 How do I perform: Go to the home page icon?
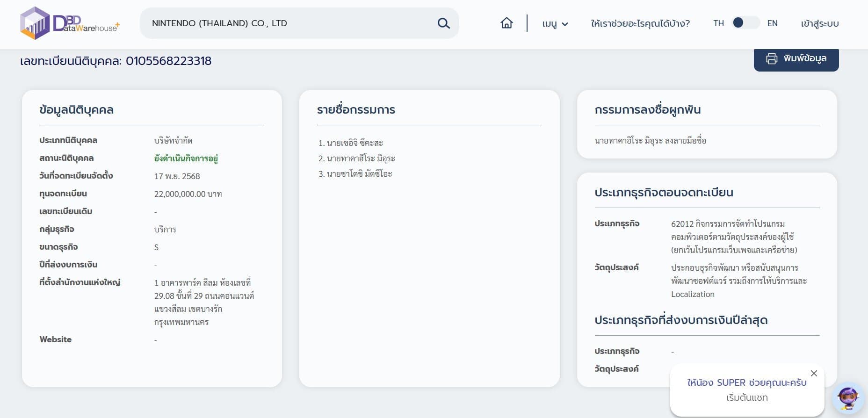[506, 23]
